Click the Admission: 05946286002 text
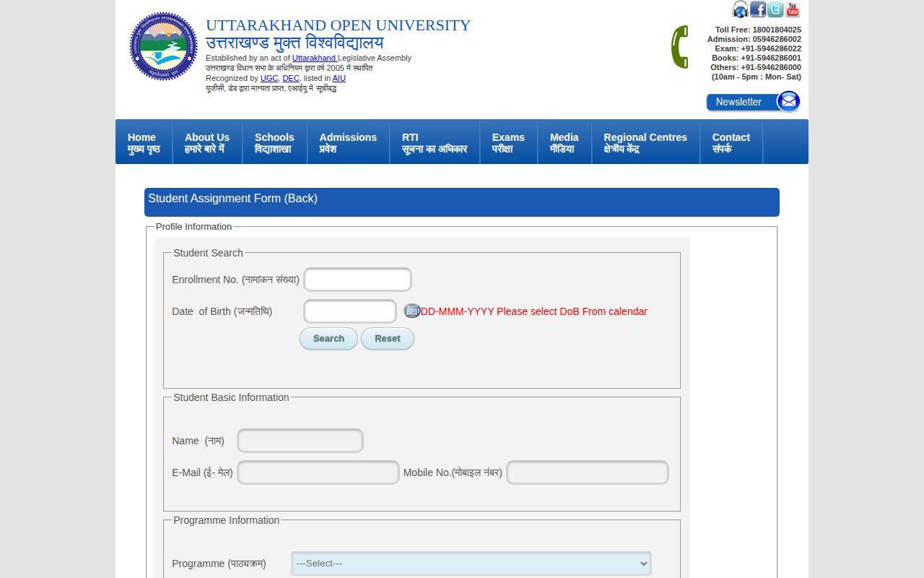Image resolution: width=924 pixels, height=578 pixels. pyautogui.click(x=754, y=39)
